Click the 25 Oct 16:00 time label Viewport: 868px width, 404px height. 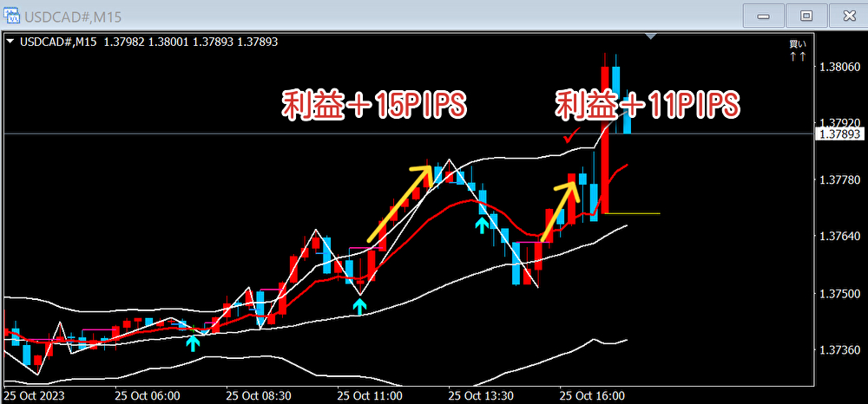coord(592,395)
